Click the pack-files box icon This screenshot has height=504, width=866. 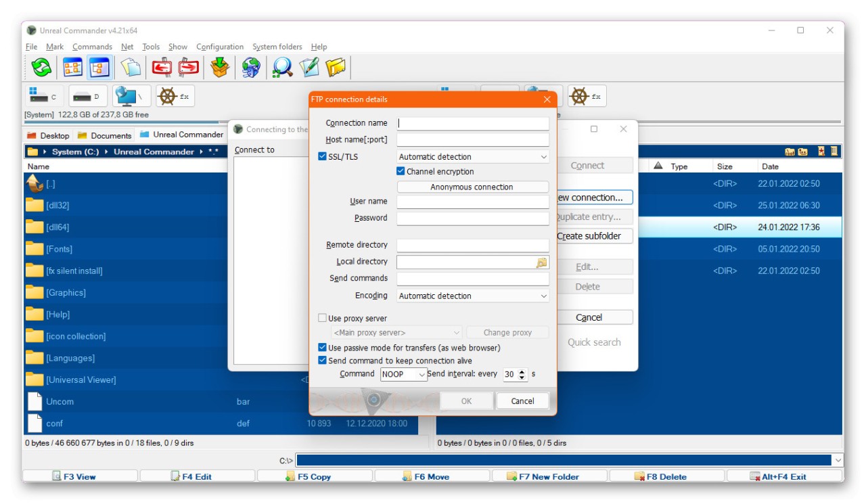(x=220, y=67)
